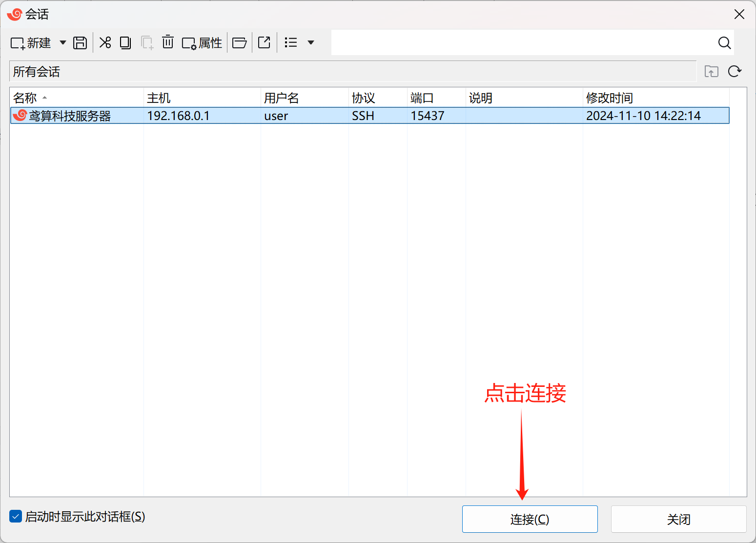Click the cut (scissors) icon
Screen dimensions: 756x543
(105, 43)
